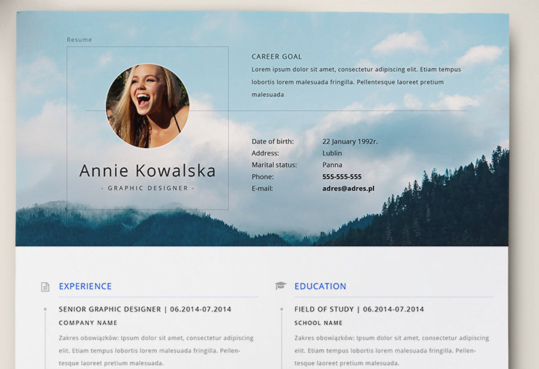Viewport: 539px width, 369px height.
Task: Select the name Annie Kowalska
Action: click(147, 171)
